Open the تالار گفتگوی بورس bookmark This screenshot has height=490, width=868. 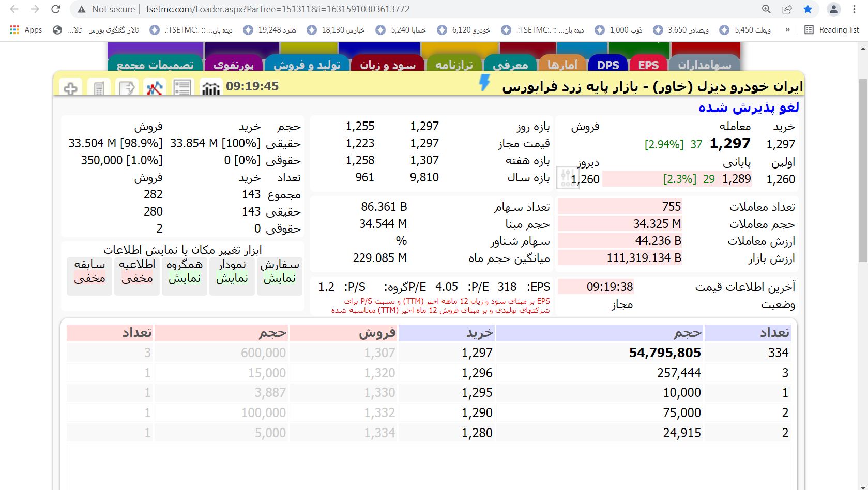[x=96, y=30]
